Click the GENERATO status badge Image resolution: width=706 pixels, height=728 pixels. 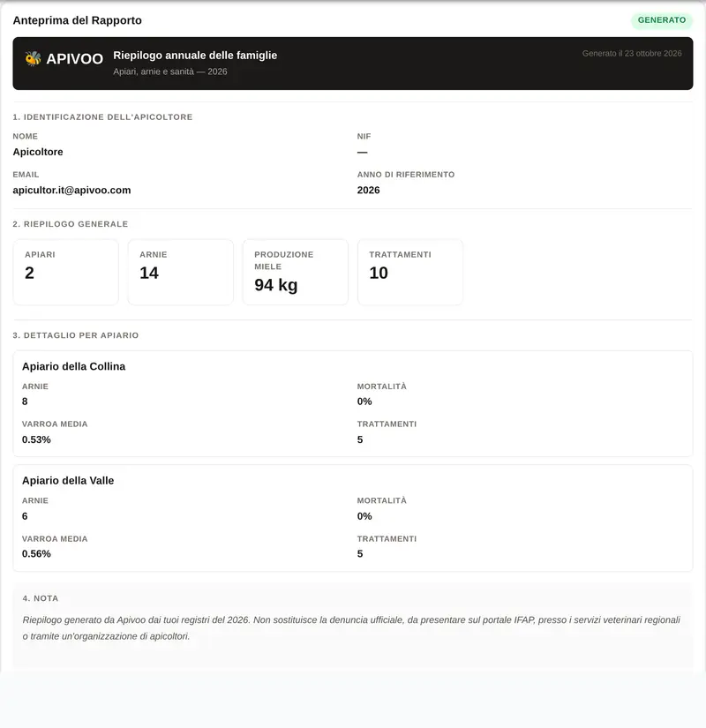[x=661, y=20]
